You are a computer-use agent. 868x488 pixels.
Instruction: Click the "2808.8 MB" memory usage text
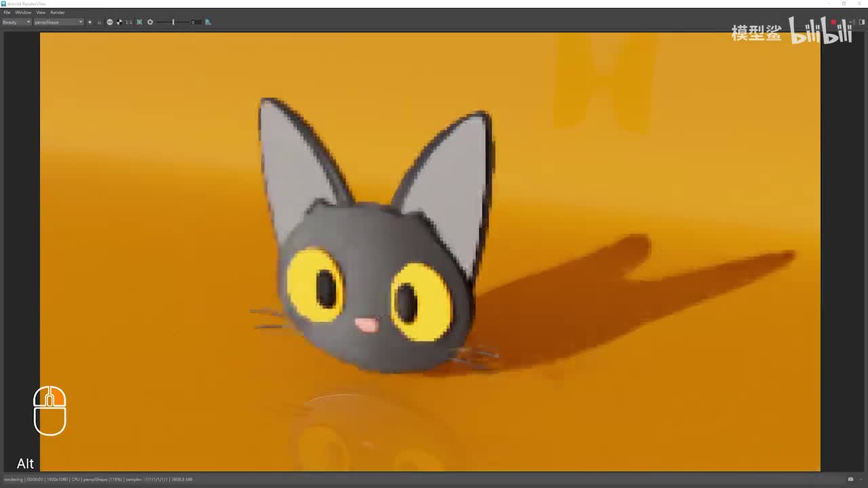tap(182, 479)
